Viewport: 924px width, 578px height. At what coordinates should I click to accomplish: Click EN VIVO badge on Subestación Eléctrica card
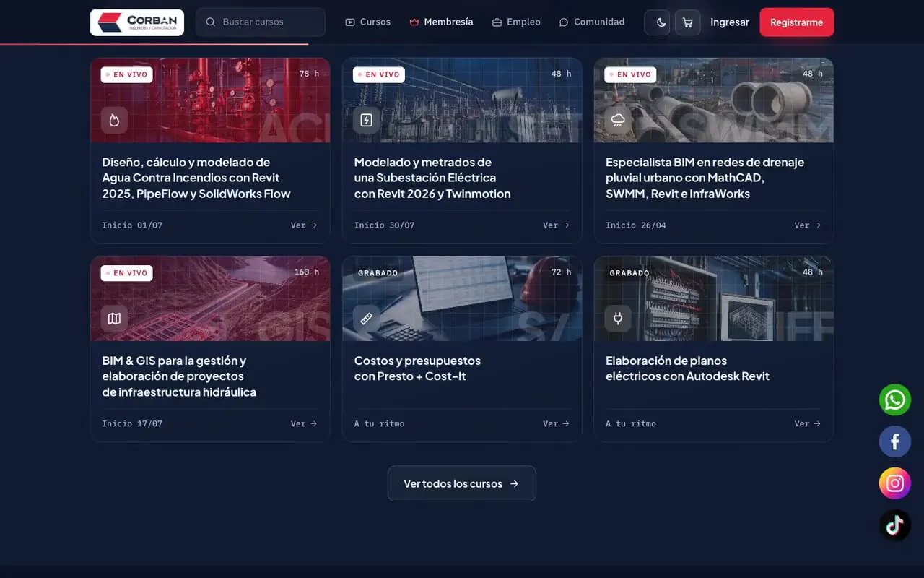[379, 74]
